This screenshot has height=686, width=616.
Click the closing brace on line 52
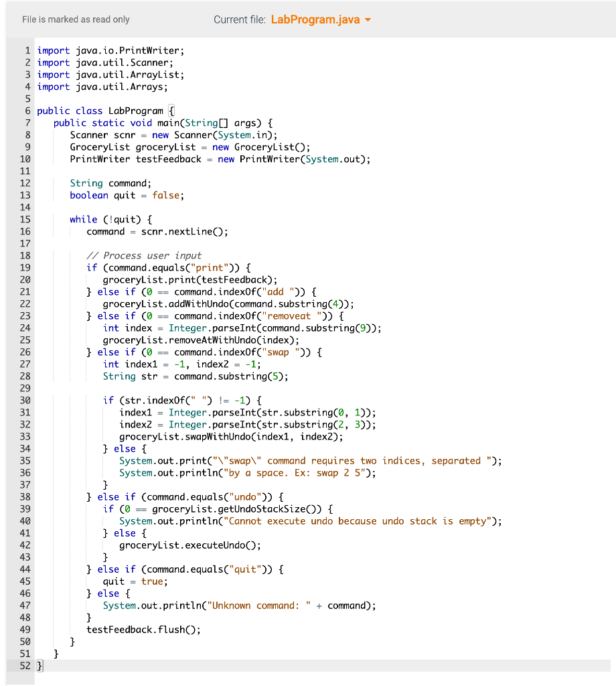click(38, 665)
